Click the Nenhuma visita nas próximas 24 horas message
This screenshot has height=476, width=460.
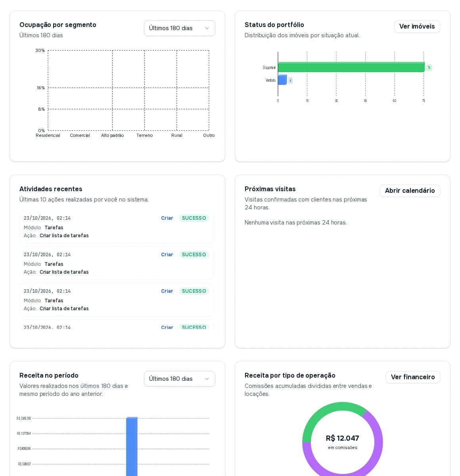click(295, 223)
